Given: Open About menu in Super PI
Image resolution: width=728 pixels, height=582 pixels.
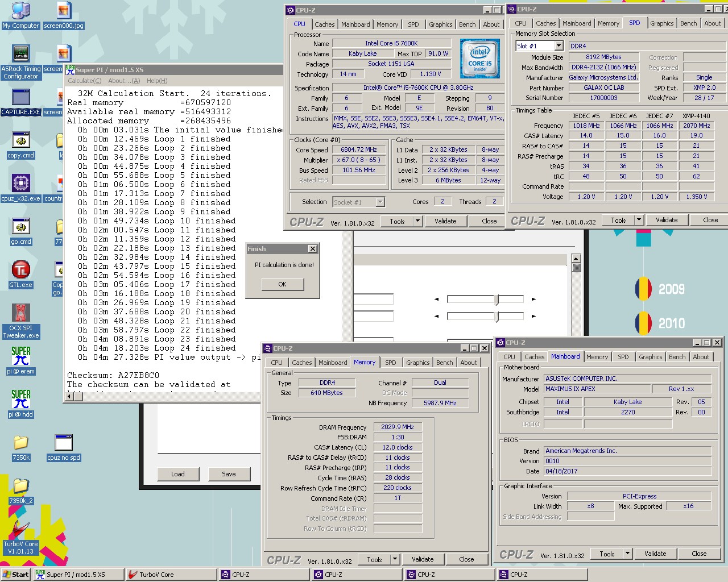Looking at the screenshot, I should [123, 81].
